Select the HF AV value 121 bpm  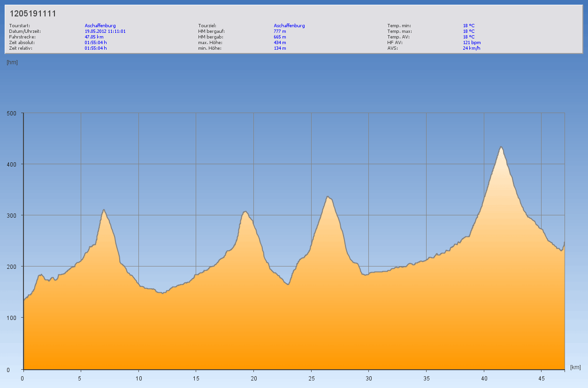[x=472, y=43]
